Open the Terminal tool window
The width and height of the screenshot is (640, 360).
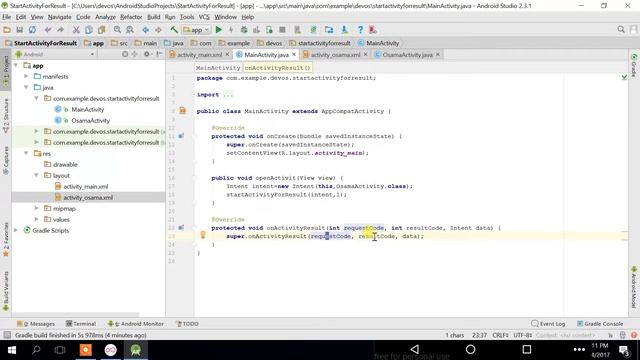[x=81, y=324]
